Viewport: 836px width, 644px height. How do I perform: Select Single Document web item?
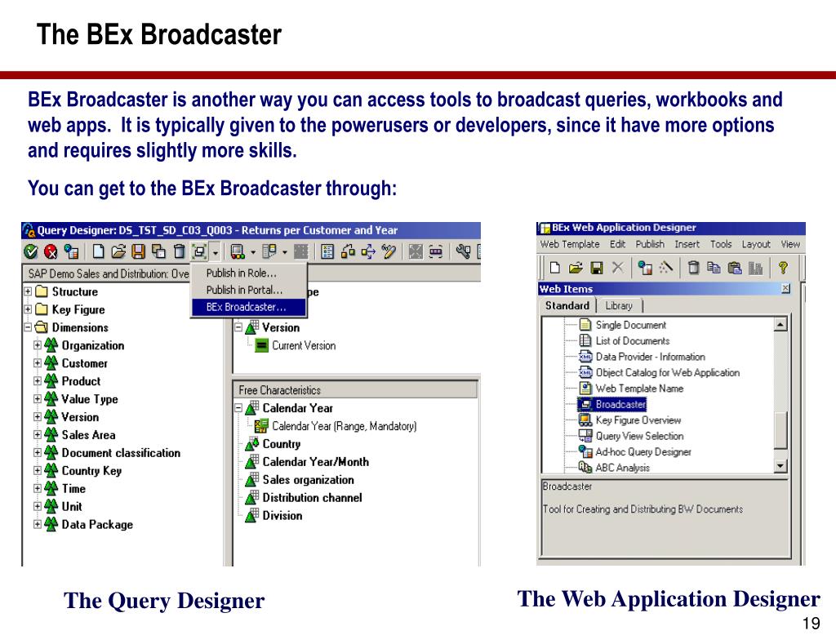point(631,325)
